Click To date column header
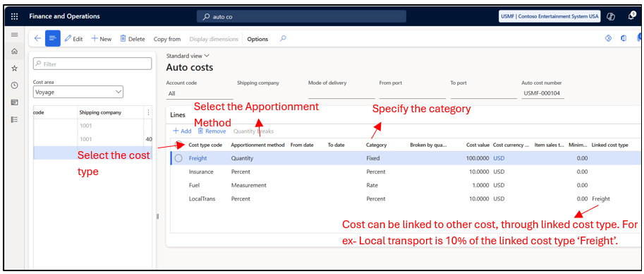This screenshot has width=644, height=274. pyautogui.click(x=336, y=145)
